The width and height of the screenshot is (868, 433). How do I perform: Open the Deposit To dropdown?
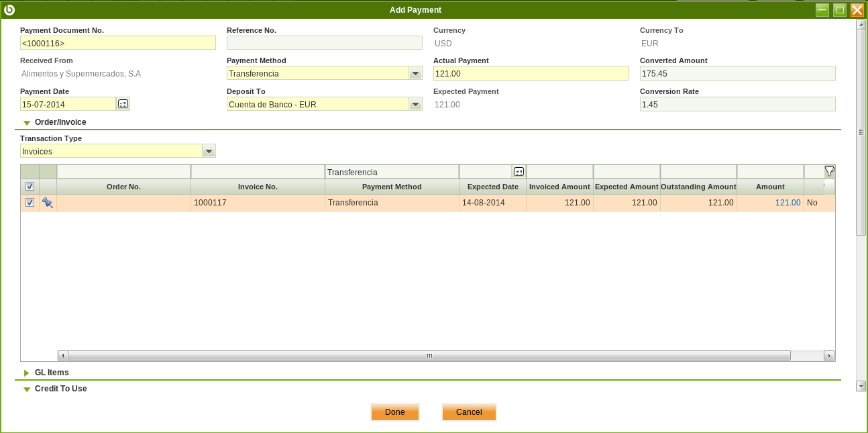click(415, 104)
